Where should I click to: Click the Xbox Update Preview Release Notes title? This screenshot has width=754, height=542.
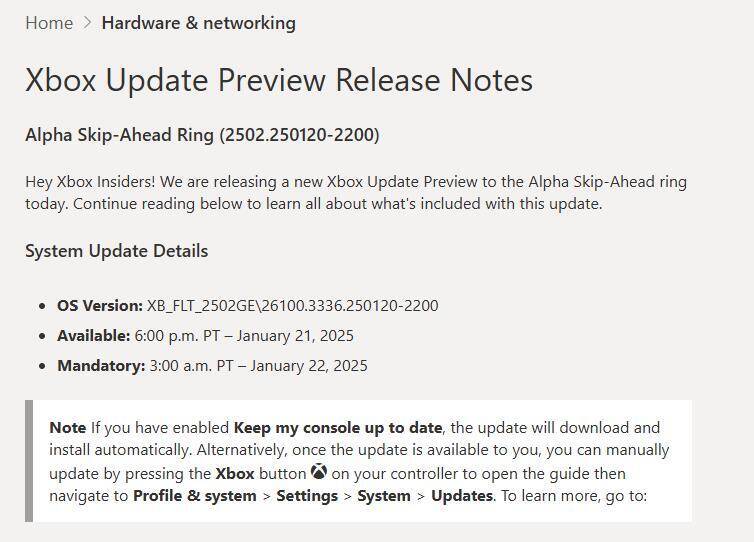[x=279, y=80]
